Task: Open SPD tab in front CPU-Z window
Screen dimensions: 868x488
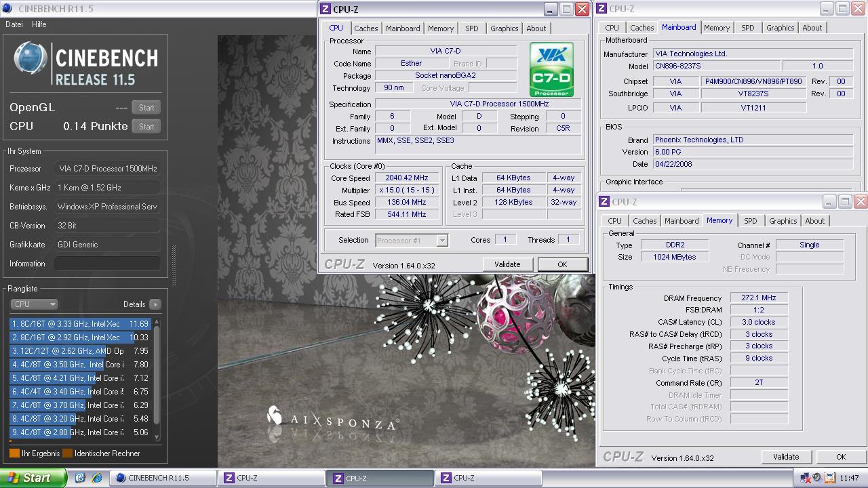Action: (472, 28)
